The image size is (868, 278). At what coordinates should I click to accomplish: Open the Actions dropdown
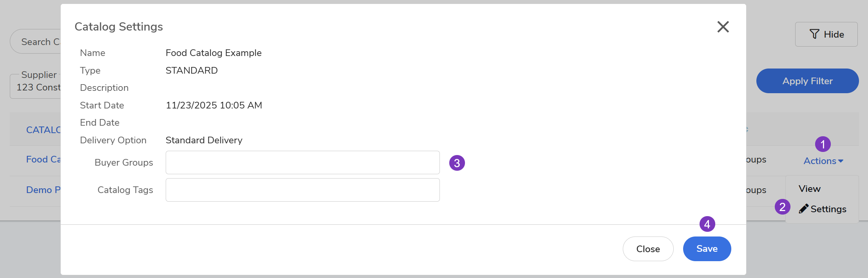(x=820, y=161)
